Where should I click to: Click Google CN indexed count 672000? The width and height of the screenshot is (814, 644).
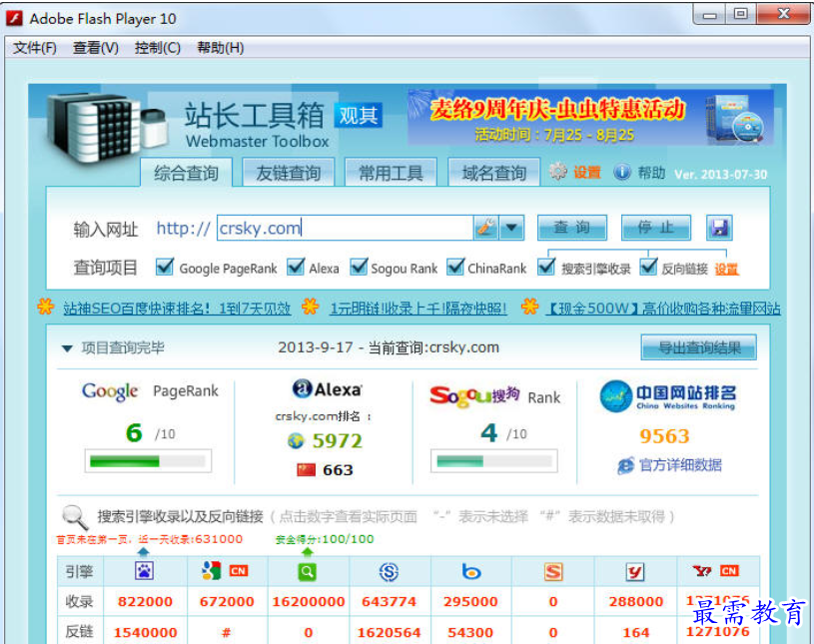pos(227,602)
